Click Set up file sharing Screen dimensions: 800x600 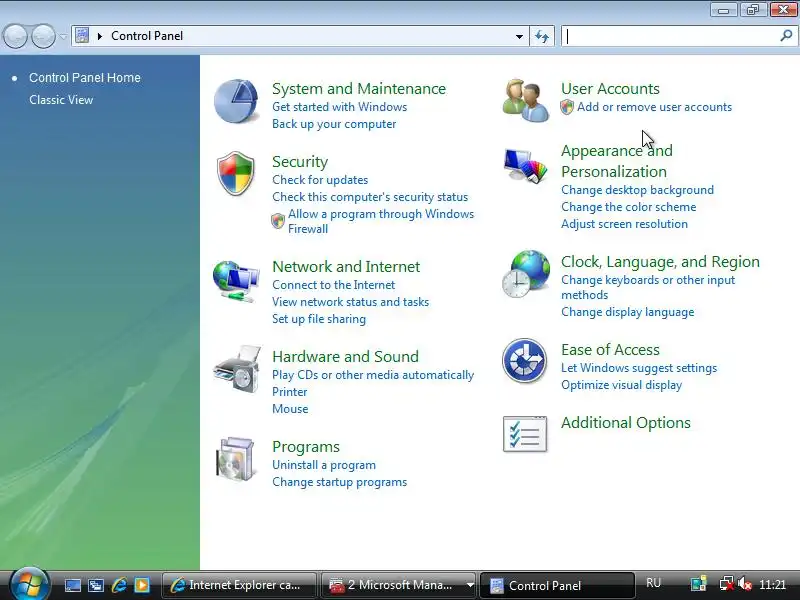[319, 319]
